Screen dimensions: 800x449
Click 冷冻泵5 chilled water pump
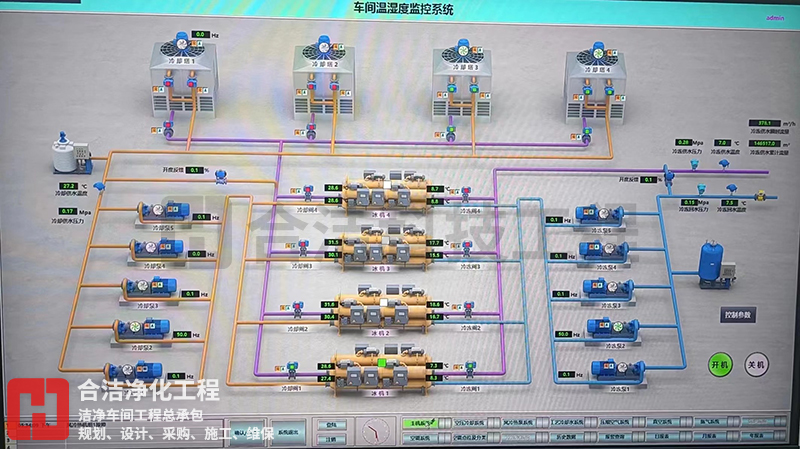(x=604, y=214)
